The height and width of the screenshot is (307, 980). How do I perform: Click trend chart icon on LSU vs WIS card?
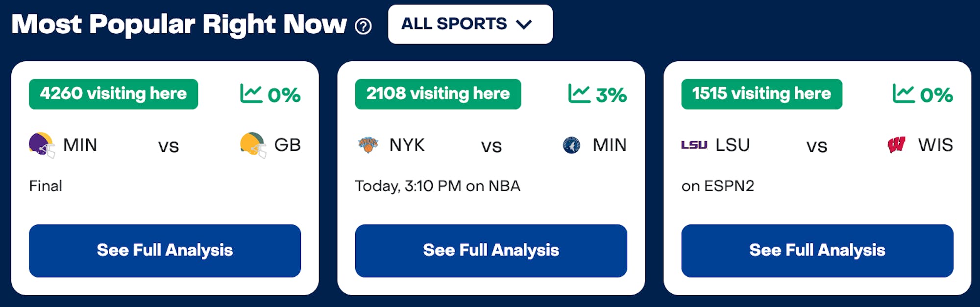tap(903, 94)
